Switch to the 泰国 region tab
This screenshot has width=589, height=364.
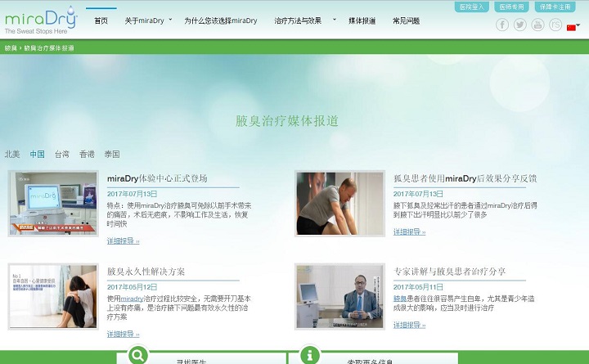[112, 154]
